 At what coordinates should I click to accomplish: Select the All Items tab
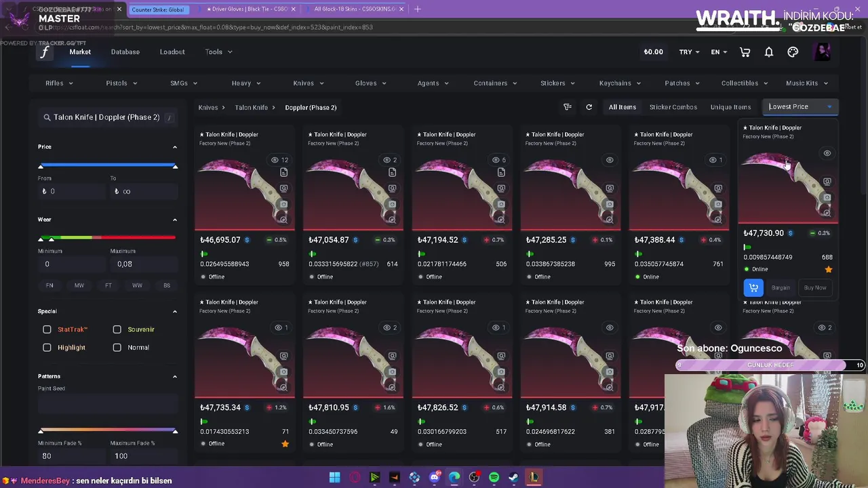tap(622, 107)
